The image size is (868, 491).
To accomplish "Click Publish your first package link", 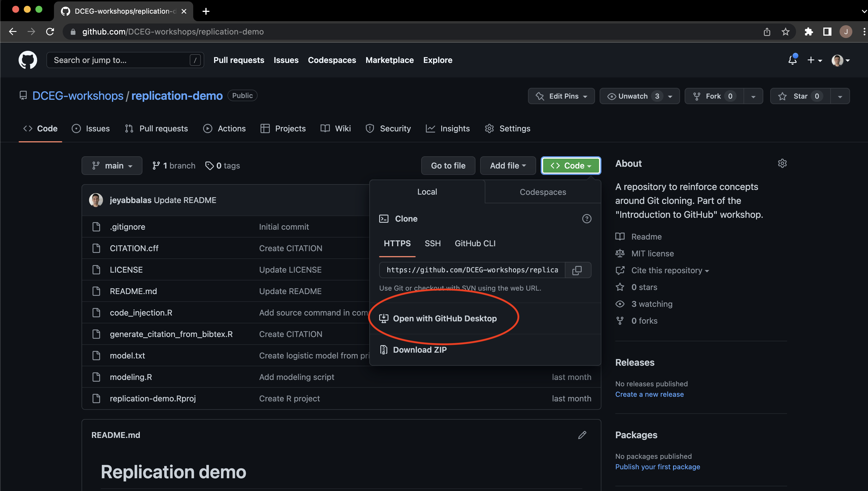I will (x=657, y=467).
